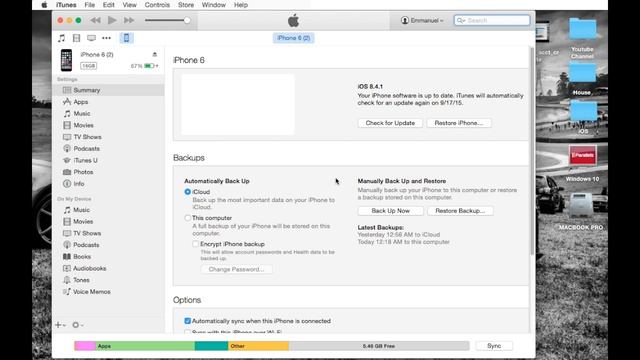
Task: Open the gear actions dropdown at sidebar bottom
Action: 78,325
